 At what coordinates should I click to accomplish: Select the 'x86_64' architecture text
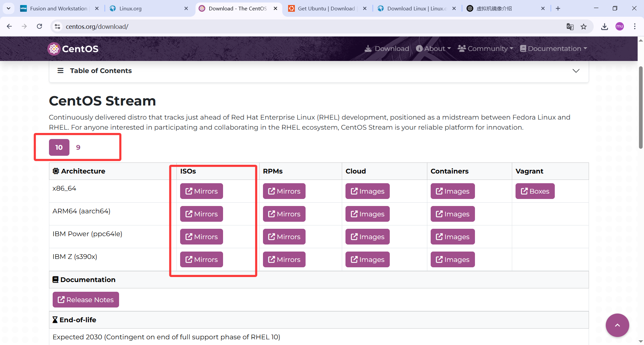pos(64,188)
